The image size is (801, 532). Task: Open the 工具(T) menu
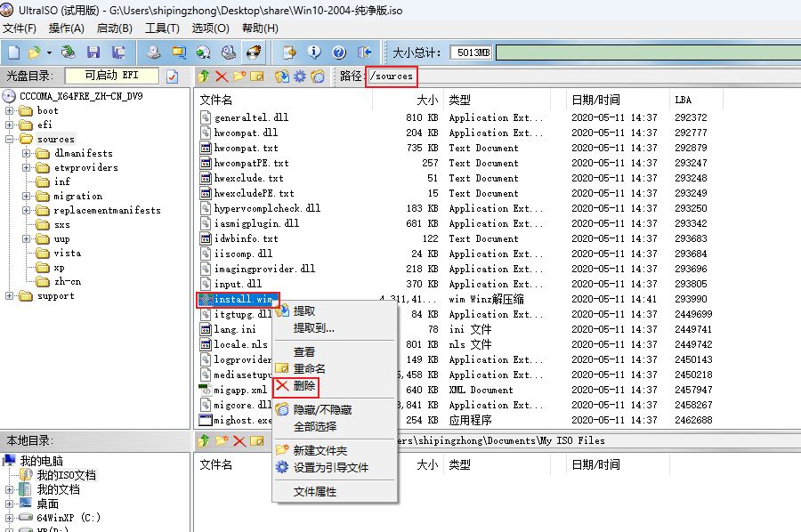pyautogui.click(x=161, y=28)
